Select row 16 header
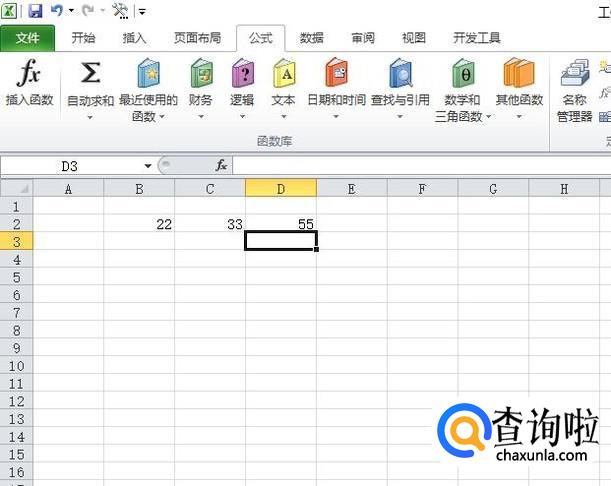The width and height of the screenshot is (611, 486). coord(17,472)
